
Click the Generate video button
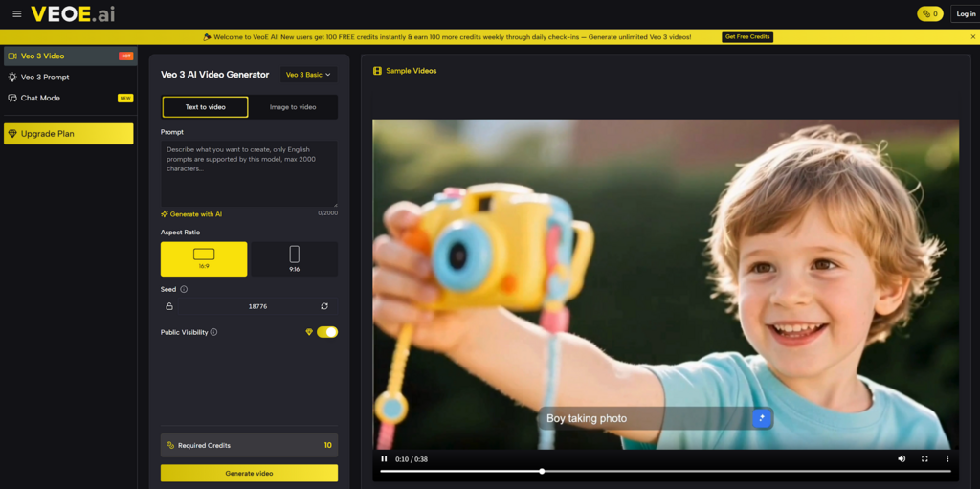[x=249, y=473]
